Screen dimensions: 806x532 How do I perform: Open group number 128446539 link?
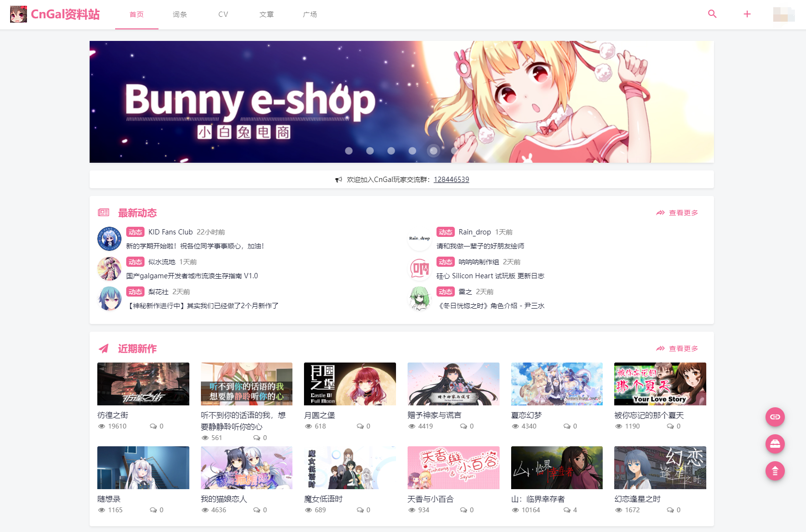(x=451, y=180)
